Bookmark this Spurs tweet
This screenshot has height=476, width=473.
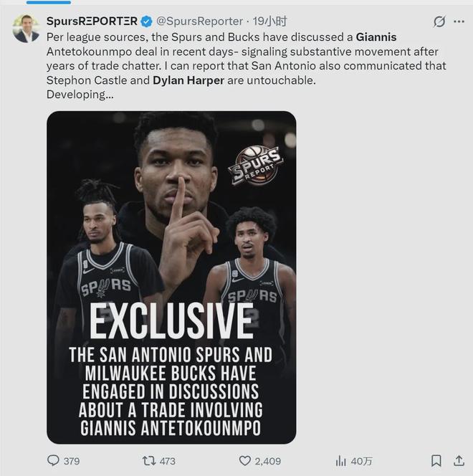(436, 460)
